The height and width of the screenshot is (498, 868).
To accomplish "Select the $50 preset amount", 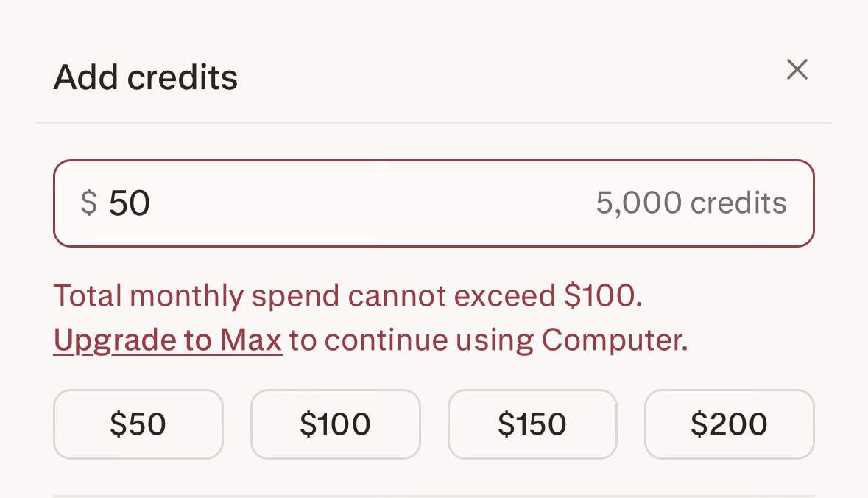I will pos(138,424).
